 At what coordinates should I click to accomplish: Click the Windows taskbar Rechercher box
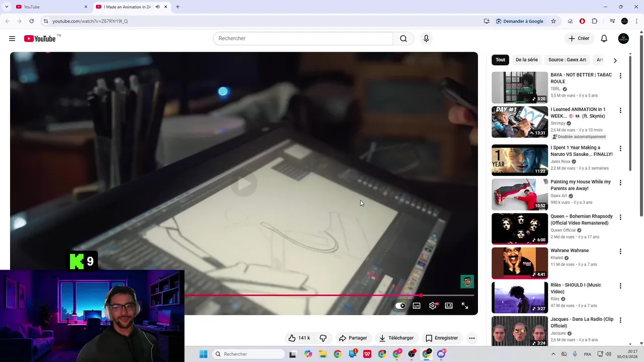(248, 354)
